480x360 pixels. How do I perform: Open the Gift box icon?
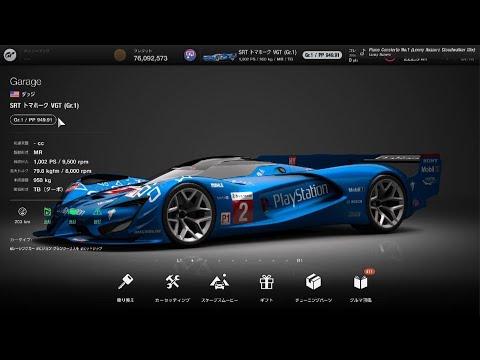(266, 282)
